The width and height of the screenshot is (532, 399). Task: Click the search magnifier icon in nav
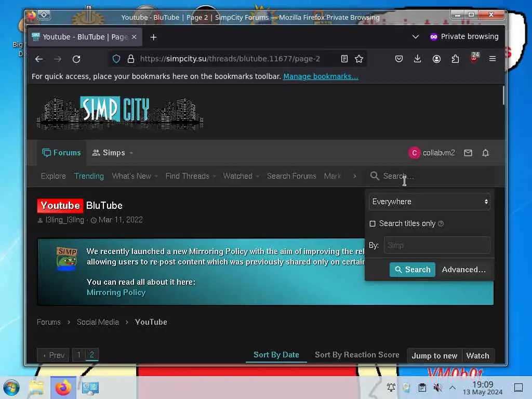coord(375,176)
